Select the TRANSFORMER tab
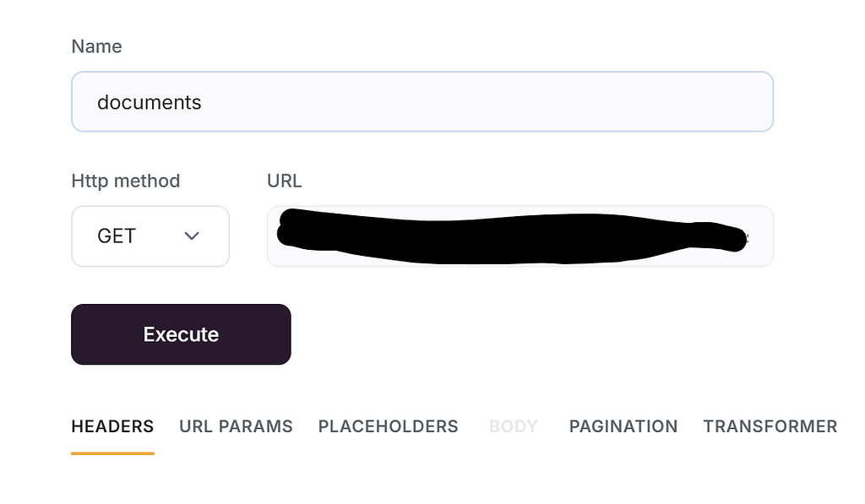Image resolution: width=865 pixels, height=504 pixels. pyautogui.click(x=770, y=426)
